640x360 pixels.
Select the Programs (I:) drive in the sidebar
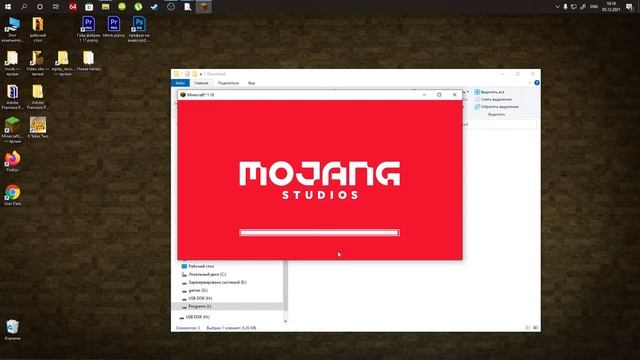(227, 306)
